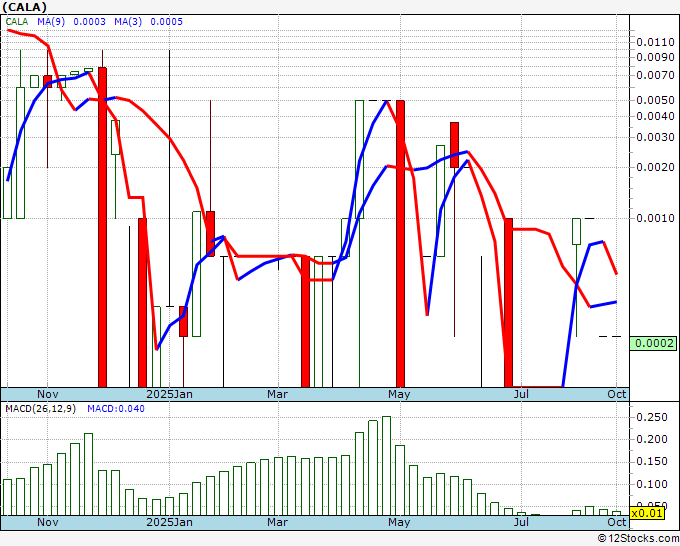The width and height of the screenshot is (680, 546).
Task: Select the Oct marker on price chart axis
Action: click(617, 394)
